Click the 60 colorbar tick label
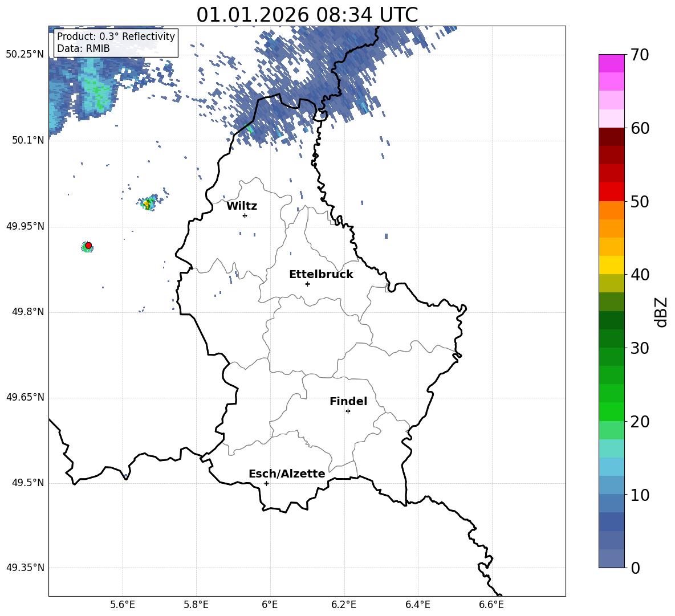675x616 pixels. click(640, 128)
